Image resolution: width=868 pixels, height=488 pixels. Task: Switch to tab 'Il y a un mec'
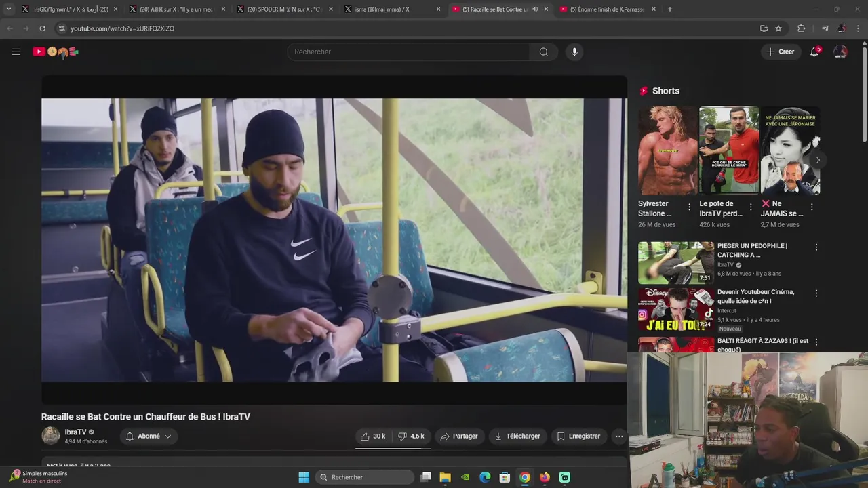click(176, 9)
